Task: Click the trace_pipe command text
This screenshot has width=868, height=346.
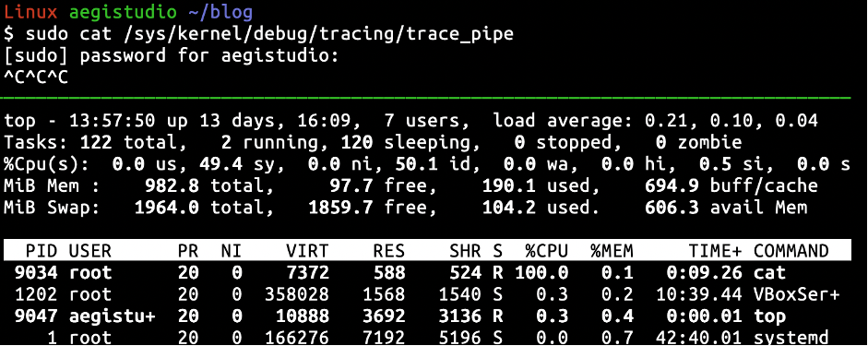Action: click(x=460, y=34)
